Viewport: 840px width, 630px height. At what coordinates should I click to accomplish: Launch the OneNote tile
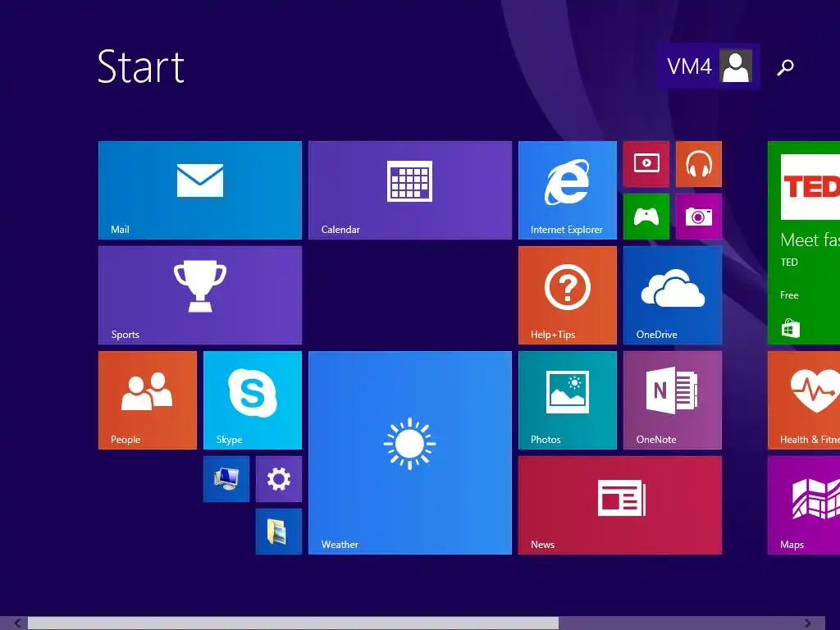coord(673,400)
